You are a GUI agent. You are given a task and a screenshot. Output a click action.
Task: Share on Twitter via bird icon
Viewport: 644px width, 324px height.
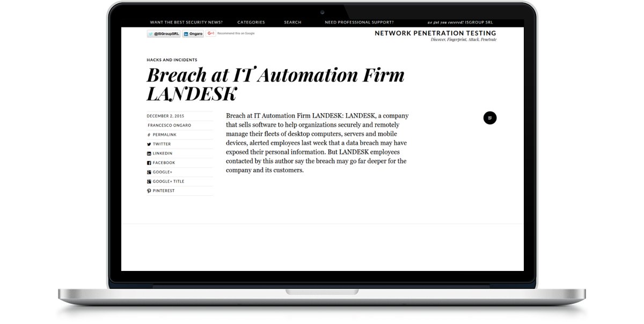click(x=149, y=144)
